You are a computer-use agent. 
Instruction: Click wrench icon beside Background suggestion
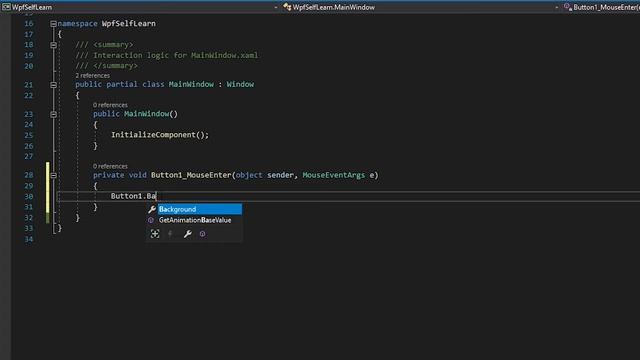(x=152, y=209)
